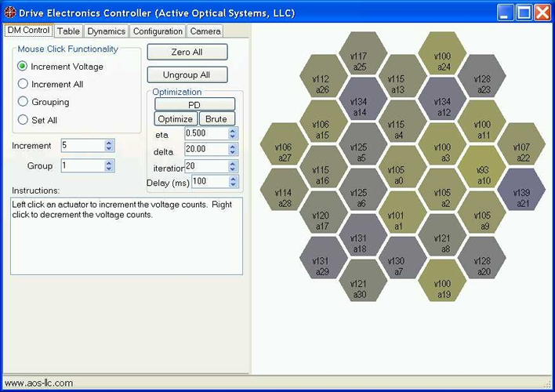555x392 pixels.
Task: Raise the eta value using up arrow
Action: [232, 130]
